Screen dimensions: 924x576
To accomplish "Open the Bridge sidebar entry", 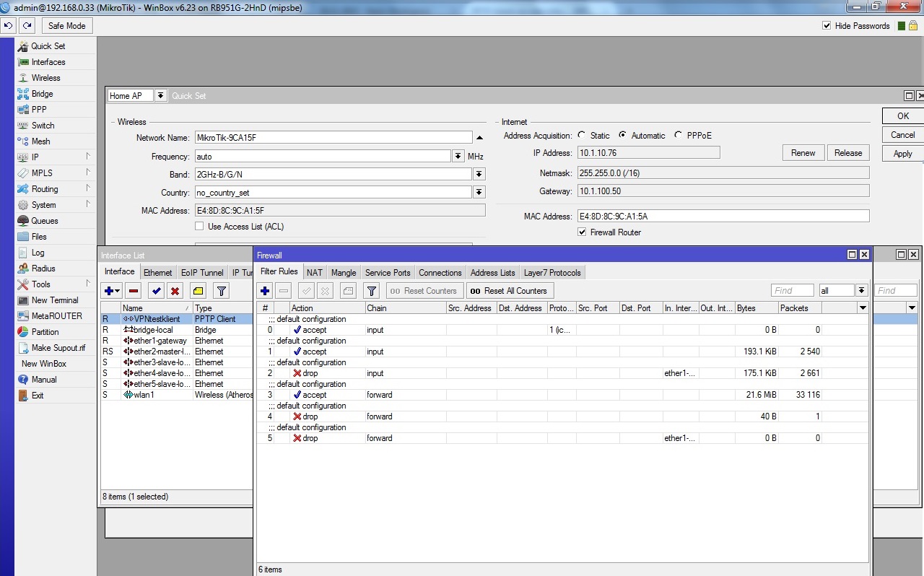I will pos(42,94).
